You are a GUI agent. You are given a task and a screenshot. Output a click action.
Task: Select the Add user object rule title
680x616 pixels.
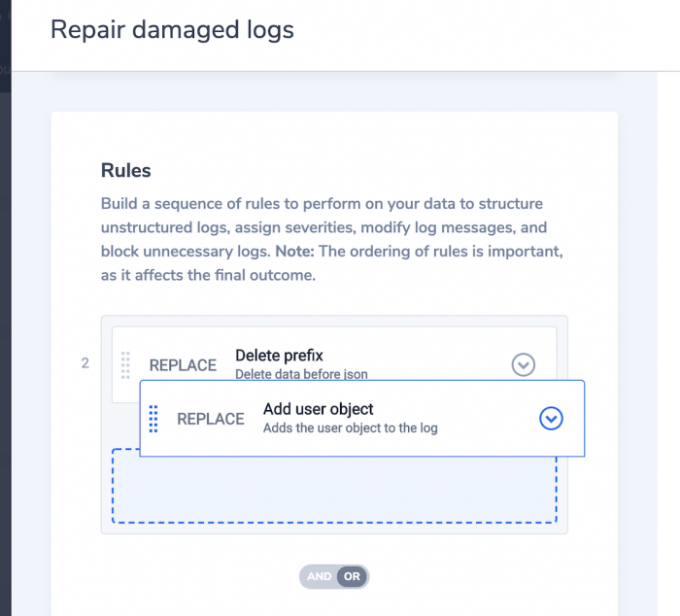click(318, 409)
